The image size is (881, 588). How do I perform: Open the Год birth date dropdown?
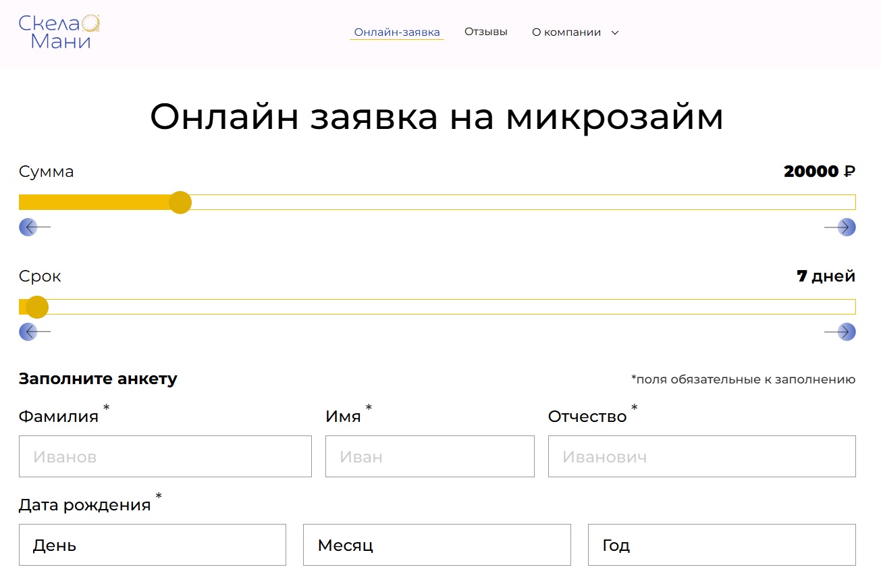click(722, 545)
